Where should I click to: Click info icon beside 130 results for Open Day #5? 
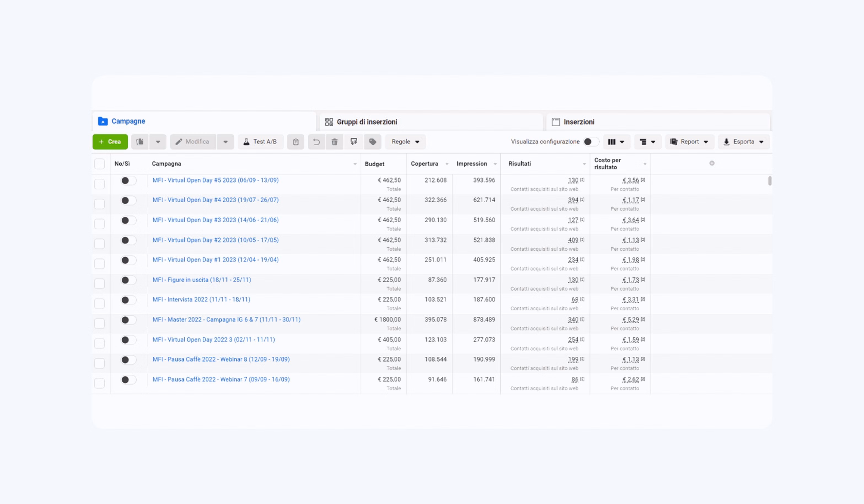[582, 180]
